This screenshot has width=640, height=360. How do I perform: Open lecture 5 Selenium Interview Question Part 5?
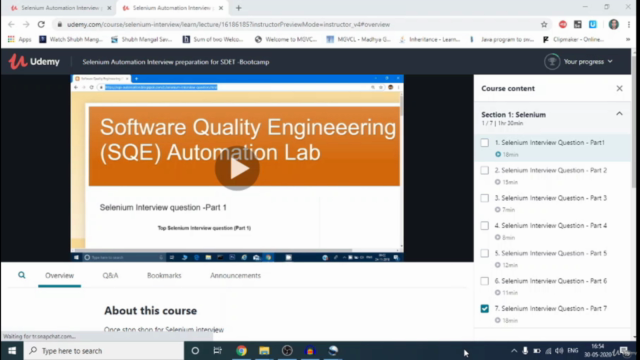(552, 259)
